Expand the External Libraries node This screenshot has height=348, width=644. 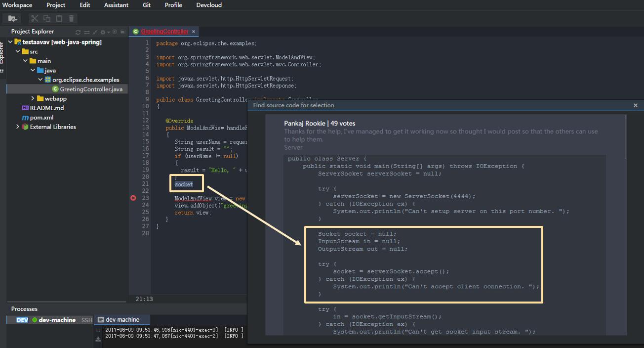[x=18, y=127]
